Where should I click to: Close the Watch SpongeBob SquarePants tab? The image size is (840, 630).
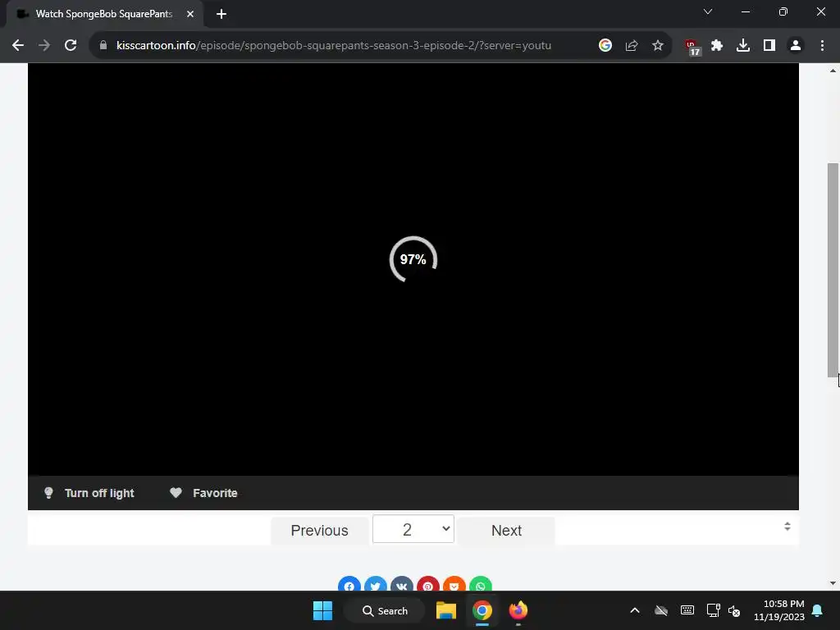point(190,14)
